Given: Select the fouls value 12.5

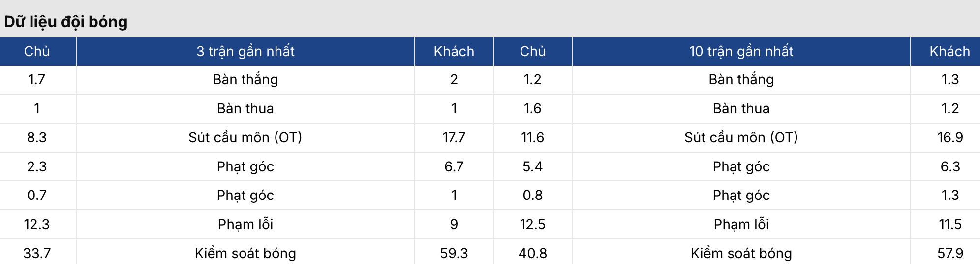Looking at the screenshot, I should tap(532, 224).
